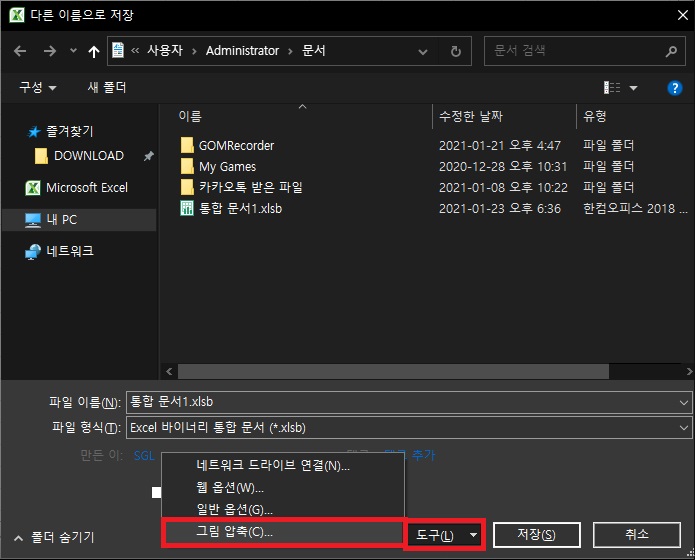
Task: Sort by 유형 column header
Action: [594, 117]
